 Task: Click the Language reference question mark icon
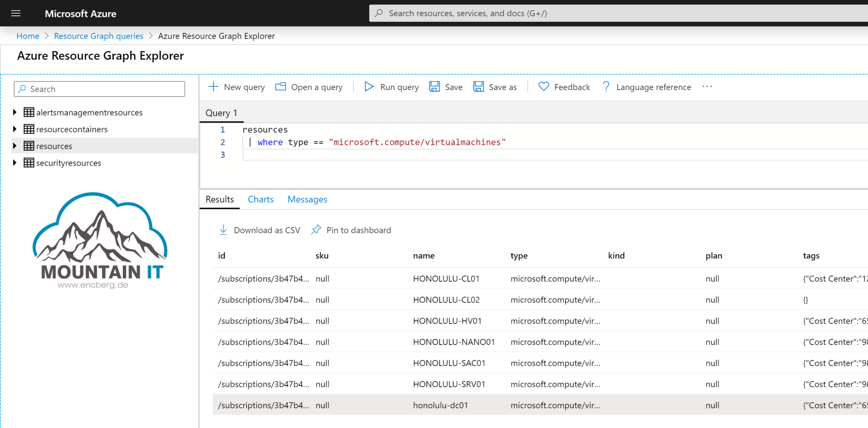606,87
